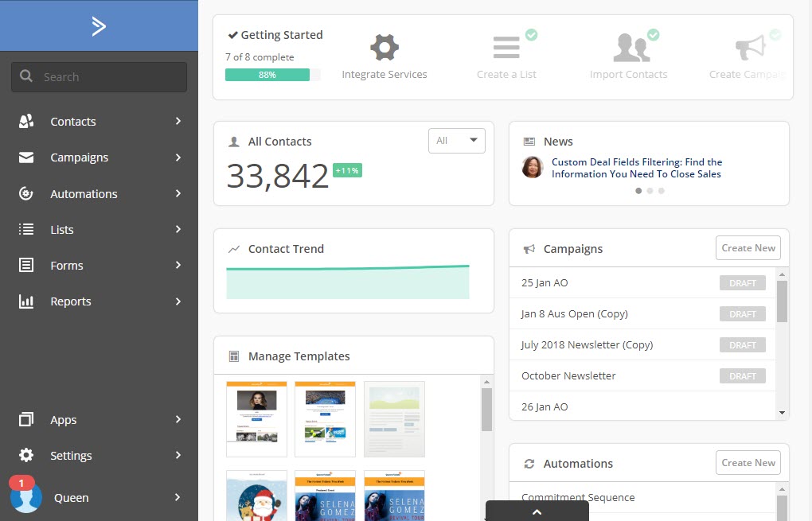Click the Create a List icon
812x521 pixels.
(x=506, y=48)
